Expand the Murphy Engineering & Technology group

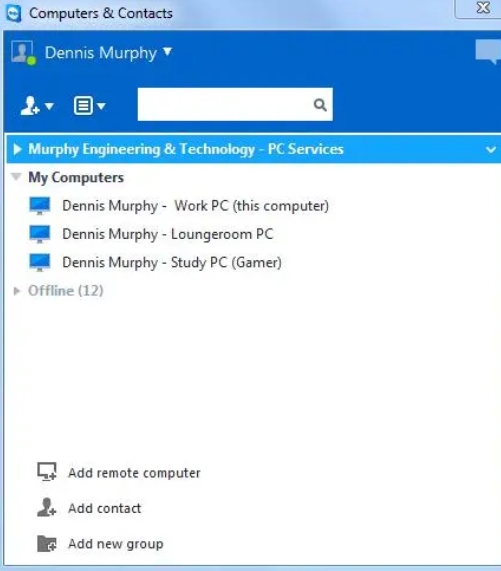[x=17, y=149]
